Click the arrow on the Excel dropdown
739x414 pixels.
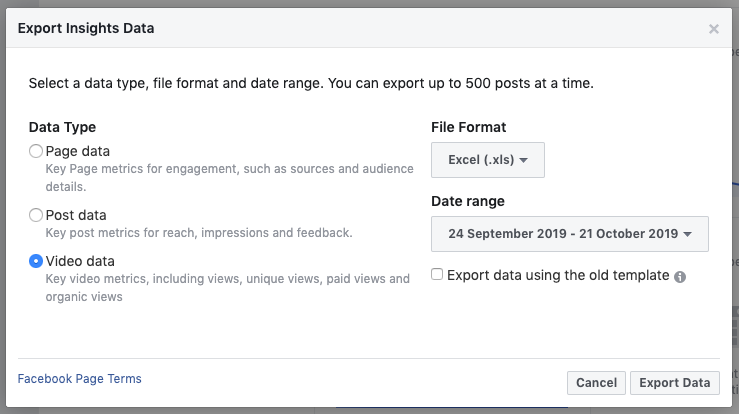point(525,160)
